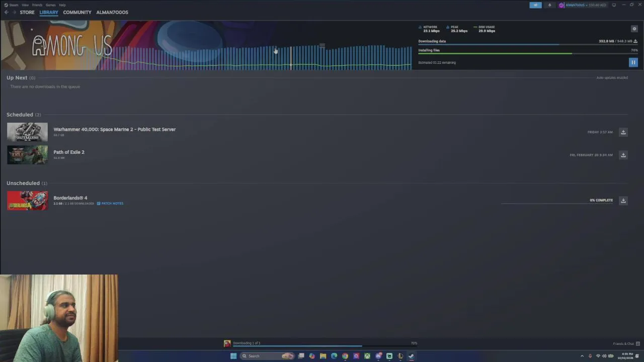Viewport: 644px width, 362px height.
Task: Pause the Among Us download
Action: coord(633,62)
